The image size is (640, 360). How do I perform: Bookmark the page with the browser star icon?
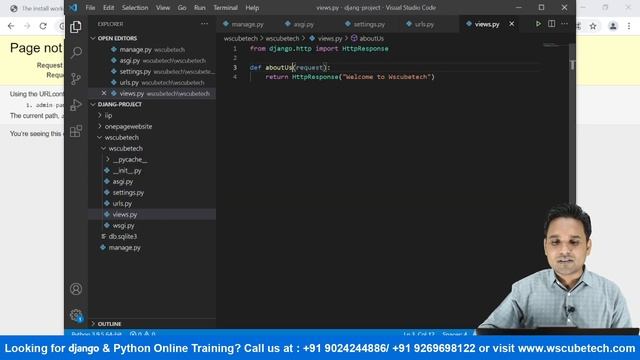(x=593, y=26)
